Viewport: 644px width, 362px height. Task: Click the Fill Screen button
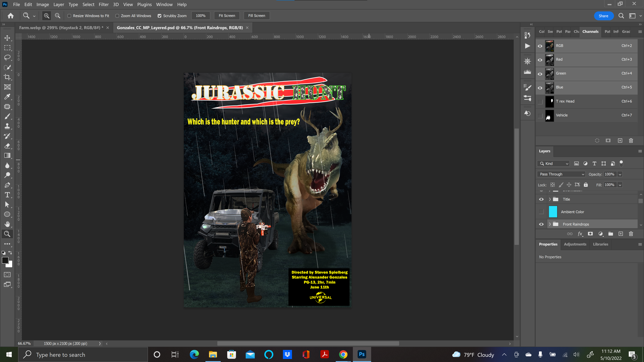pos(256,16)
